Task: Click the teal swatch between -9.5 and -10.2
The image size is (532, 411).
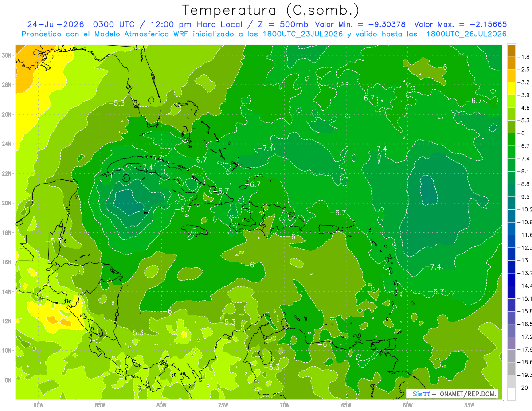Action: pyautogui.click(x=511, y=203)
